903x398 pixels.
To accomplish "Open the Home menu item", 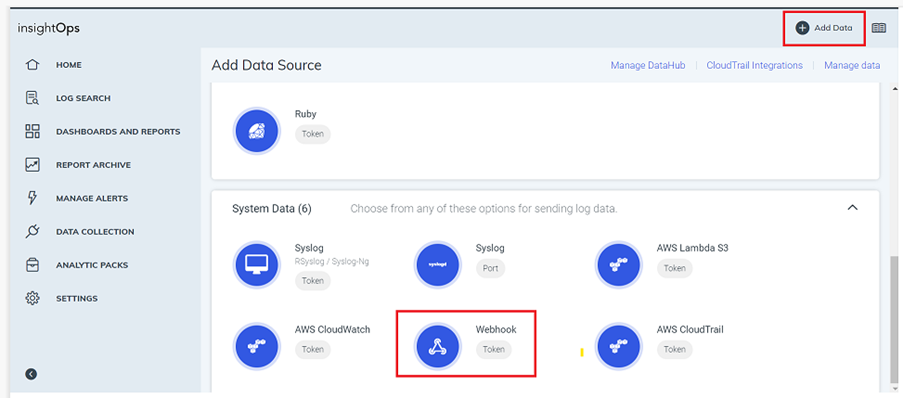I will click(69, 65).
